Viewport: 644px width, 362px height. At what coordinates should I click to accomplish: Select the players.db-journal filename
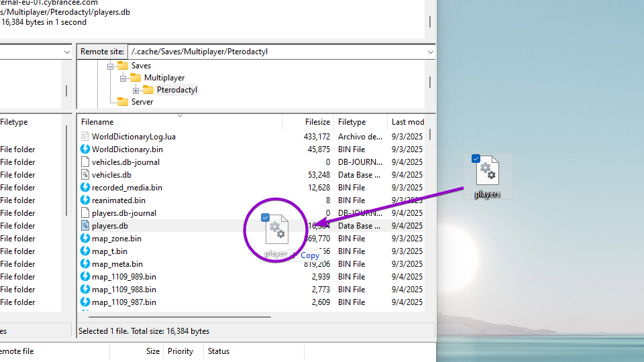click(124, 213)
